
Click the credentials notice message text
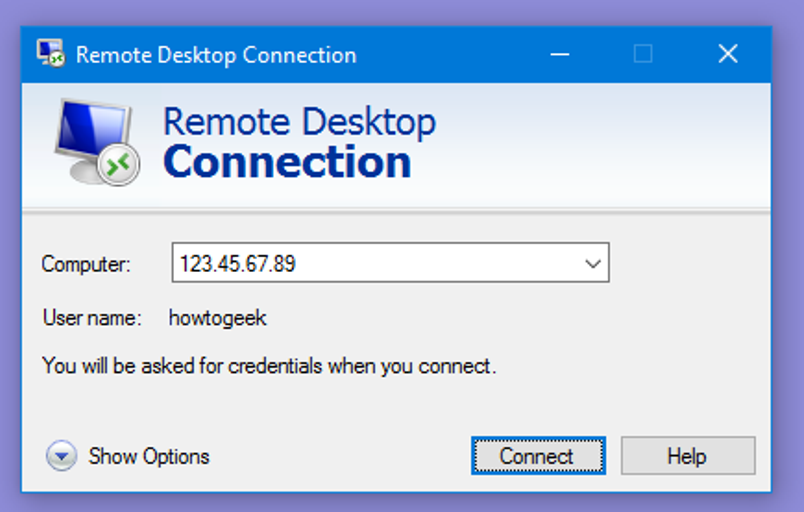click(x=269, y=366)
